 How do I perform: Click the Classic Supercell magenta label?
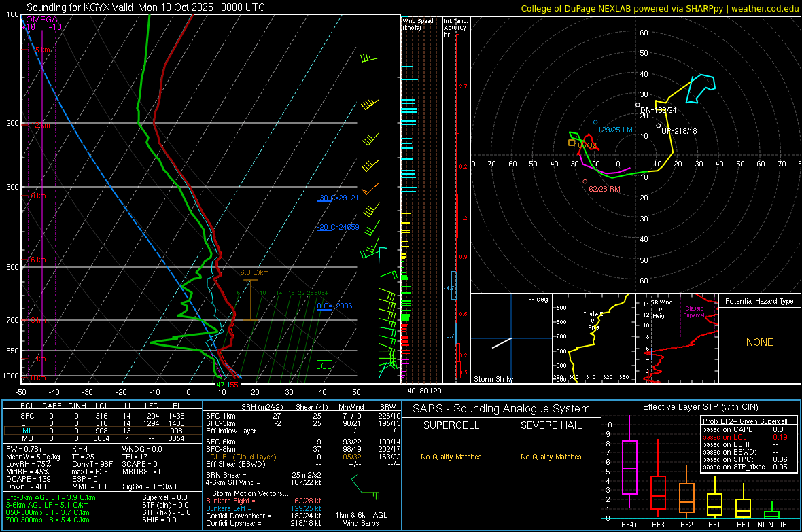[694, 312]
